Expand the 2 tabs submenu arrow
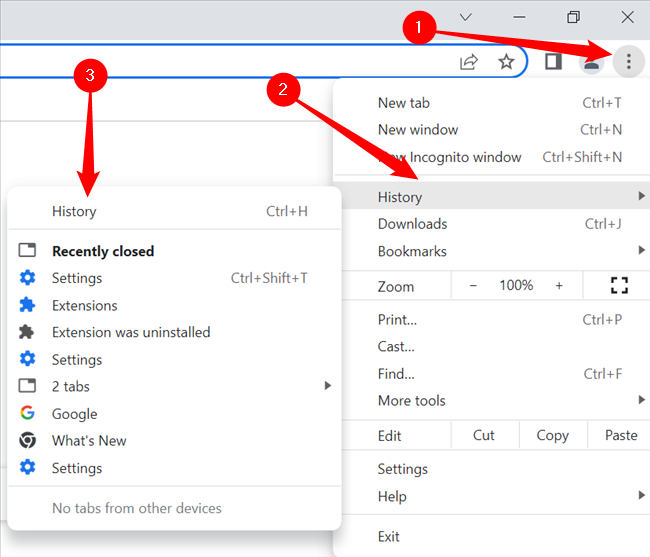 (x=327, y=386)
